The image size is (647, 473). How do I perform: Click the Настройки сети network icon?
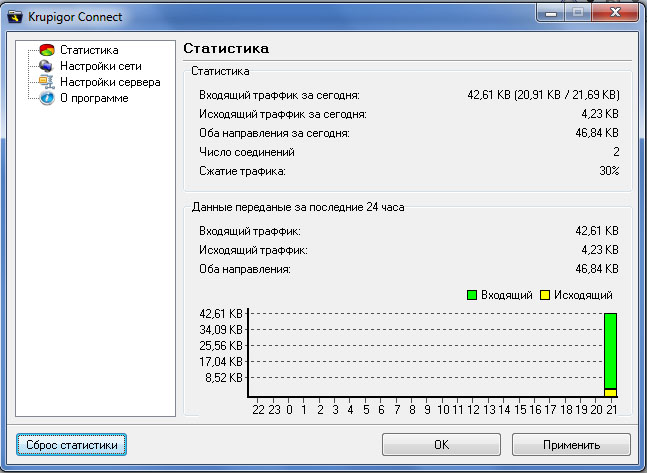pyautogui.click(x=45, y=65)
